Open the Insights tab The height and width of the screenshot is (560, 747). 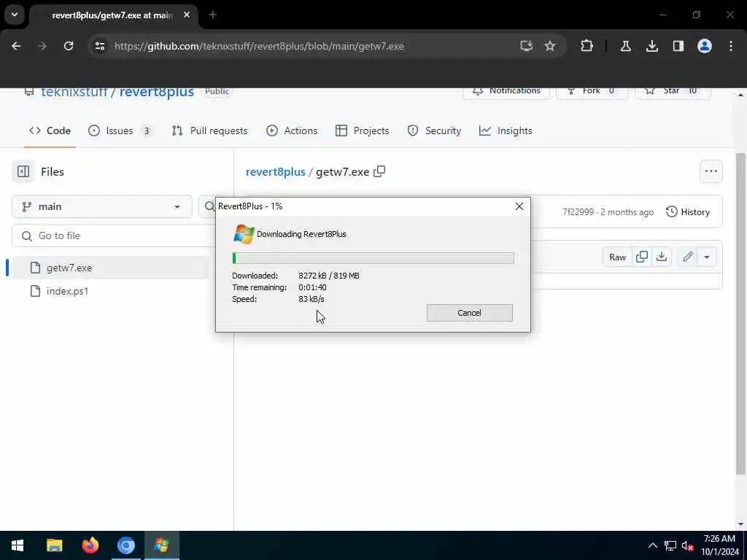click(x=506, y=131)
